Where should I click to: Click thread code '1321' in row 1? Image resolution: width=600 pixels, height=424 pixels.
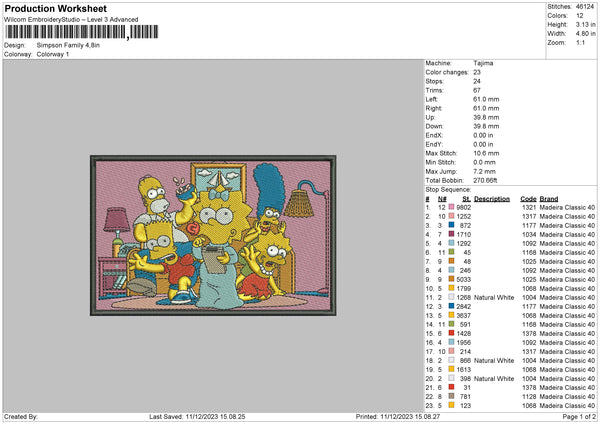coord(529,207)
